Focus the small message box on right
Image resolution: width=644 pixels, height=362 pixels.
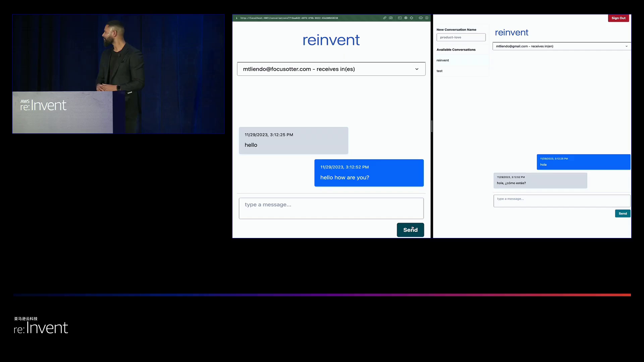[x=561, y=201]
